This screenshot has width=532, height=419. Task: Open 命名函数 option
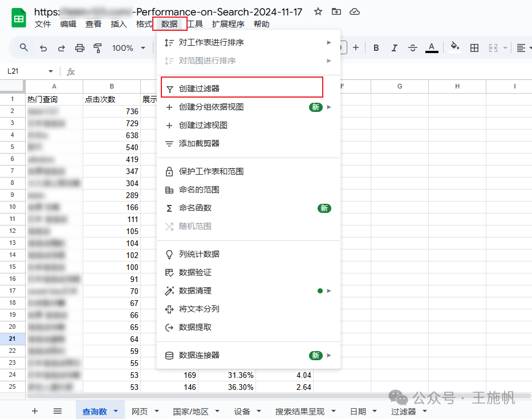(249, 208)
